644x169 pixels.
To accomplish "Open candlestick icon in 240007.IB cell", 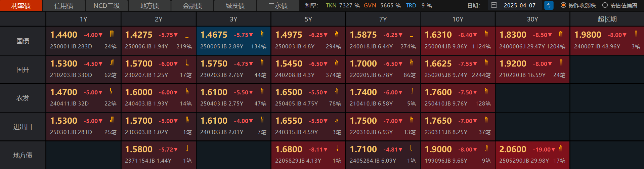I will [636, 34].
